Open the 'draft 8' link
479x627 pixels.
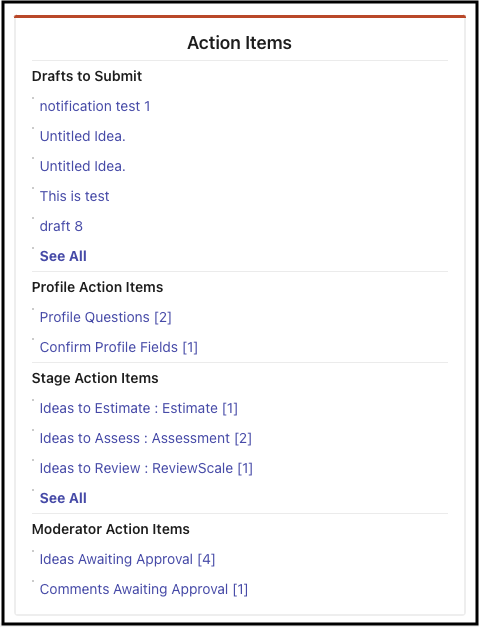pyautogui.click(x=61, y=226)
